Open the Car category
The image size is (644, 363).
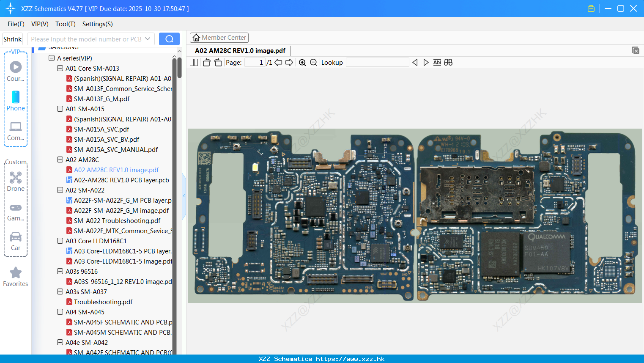point(16,241)
